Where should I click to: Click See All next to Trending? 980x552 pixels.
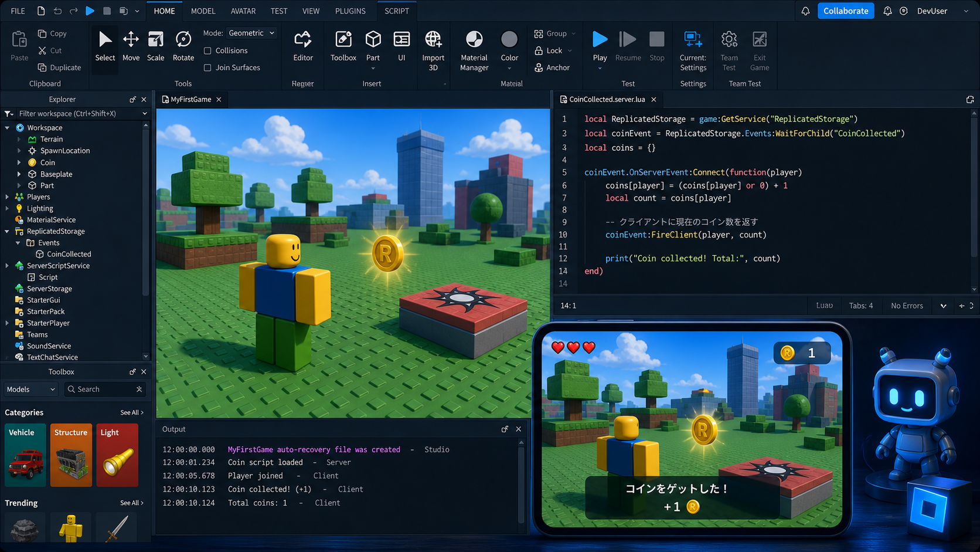(x=132, y=503)
